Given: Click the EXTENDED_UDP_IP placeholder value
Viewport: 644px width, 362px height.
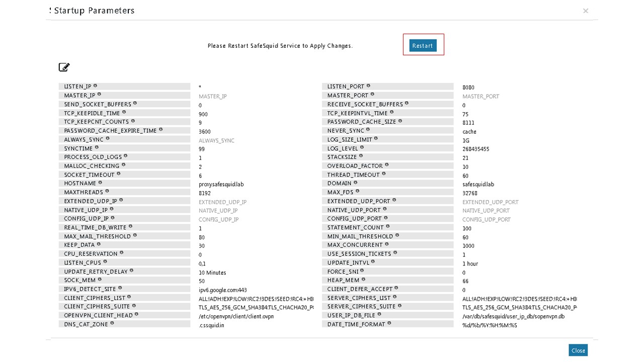Looking at the screenshot, I should pyautogui.click(x=222, y=202).
